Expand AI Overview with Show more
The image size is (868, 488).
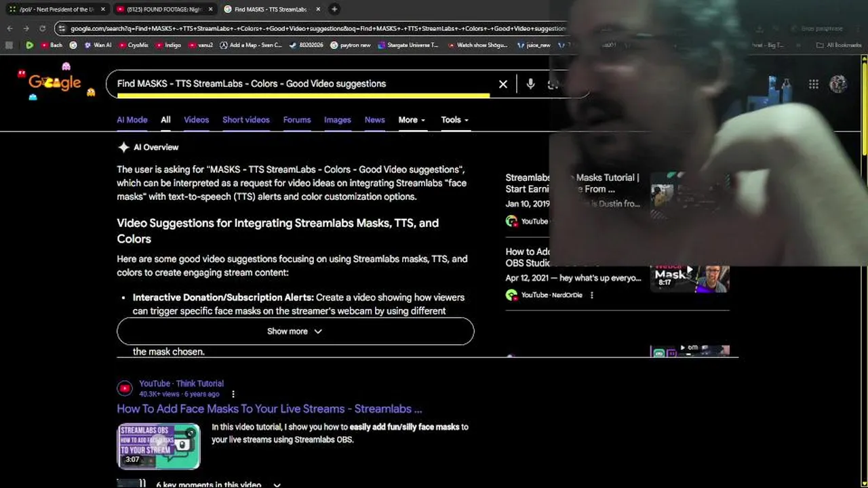(x=295, y=331)
